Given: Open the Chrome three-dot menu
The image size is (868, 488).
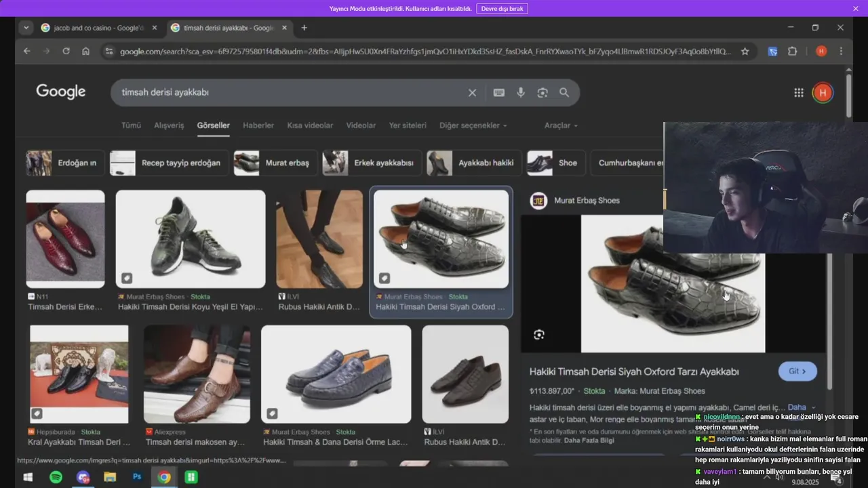Looking at the screenshot, I should click(841, 51).
